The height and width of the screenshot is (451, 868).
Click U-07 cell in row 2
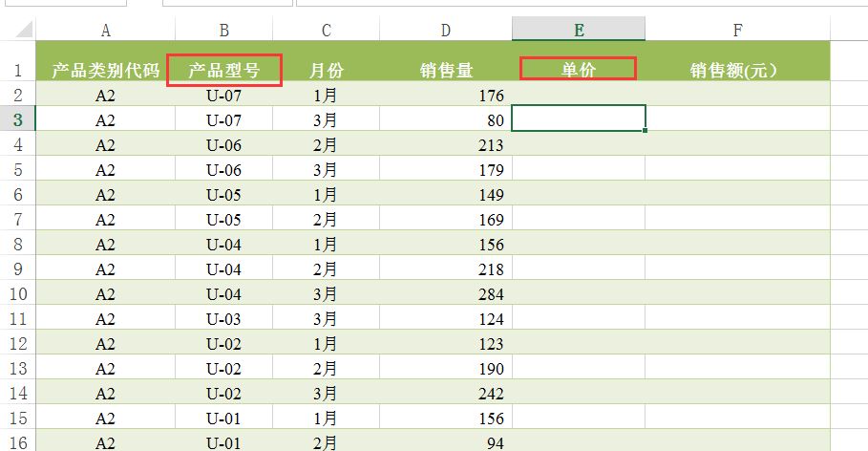(x=223, y=95)
